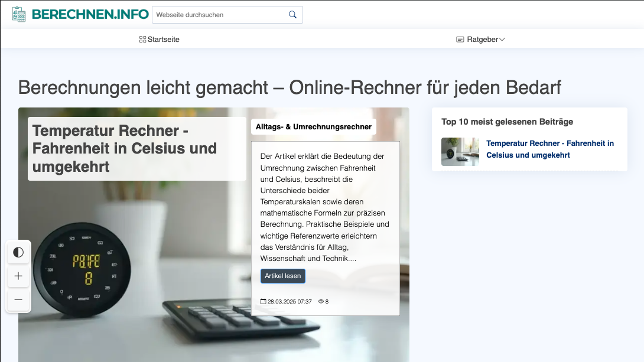Go to the Startseite menu item
Screen dimensions: 644x362
tap(163, 40)
